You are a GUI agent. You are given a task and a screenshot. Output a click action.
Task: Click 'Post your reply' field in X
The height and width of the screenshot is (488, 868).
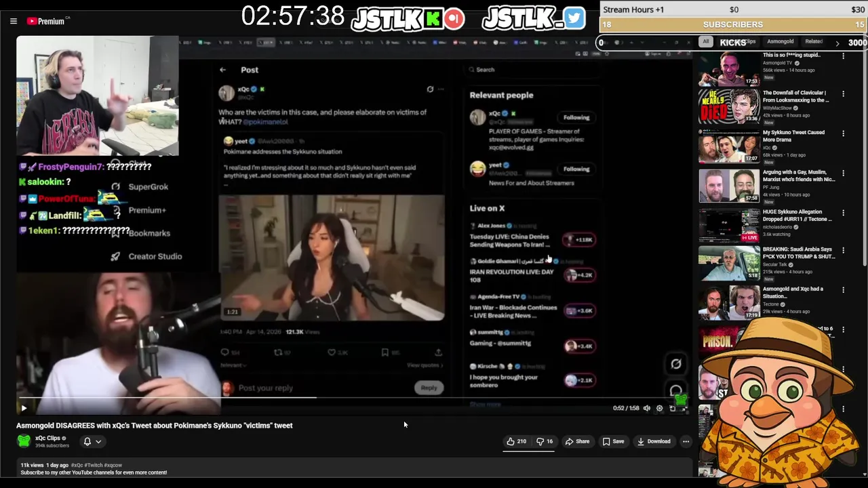click(x=266, y=388)
